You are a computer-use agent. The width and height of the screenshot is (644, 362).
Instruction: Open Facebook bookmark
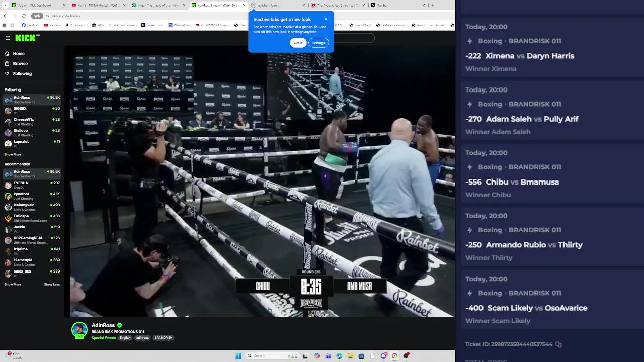pyautogui.click(x=31, y=25)
